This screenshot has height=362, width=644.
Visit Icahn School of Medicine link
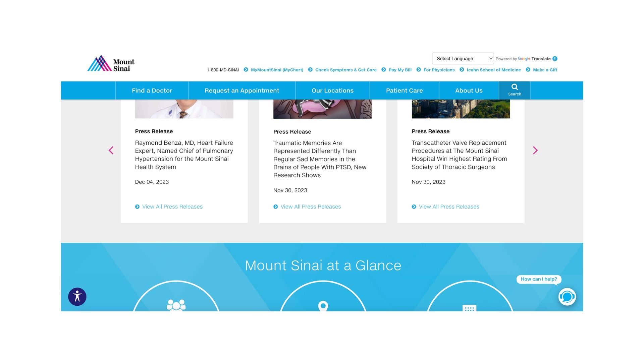click(x=494, y=70)
